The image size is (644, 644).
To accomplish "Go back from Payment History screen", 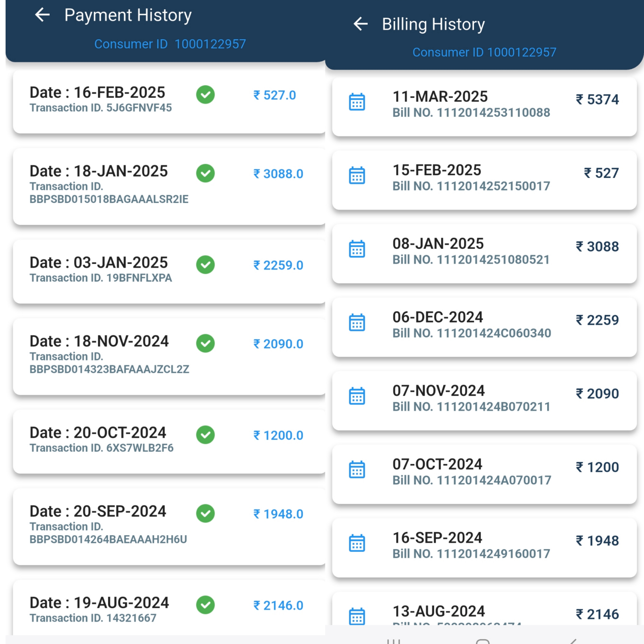I will tap(42, 15).
